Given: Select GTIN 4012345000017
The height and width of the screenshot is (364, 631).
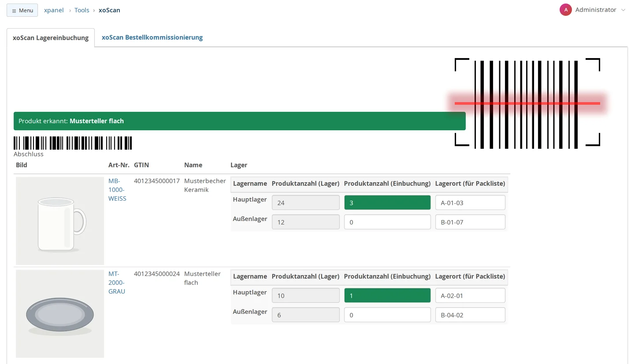Looking at the screenshot, I should pos(157,180).
